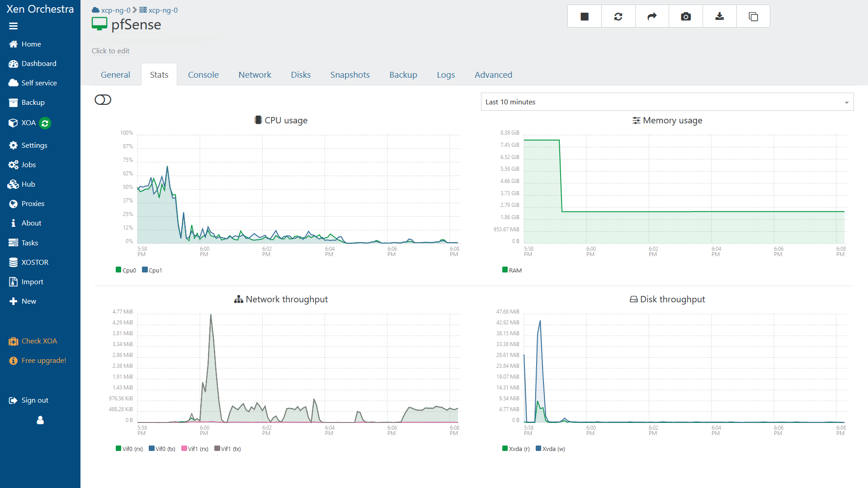Copy the VM with copy icon
This screenshot has width=868, height=488.
pyautogui.click(x=753, y=16)
